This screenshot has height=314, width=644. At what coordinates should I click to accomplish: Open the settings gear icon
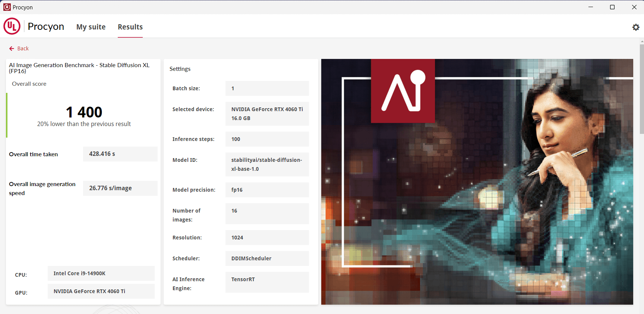[636, 27]
